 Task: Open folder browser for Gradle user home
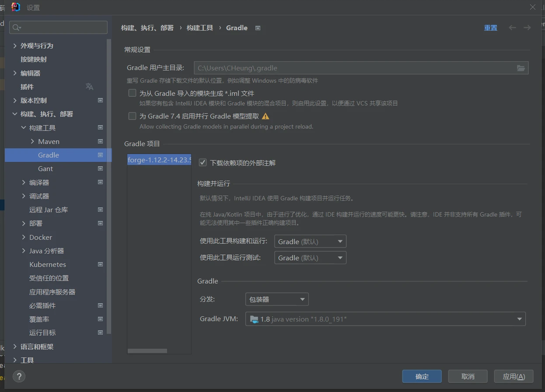(521, 68)
